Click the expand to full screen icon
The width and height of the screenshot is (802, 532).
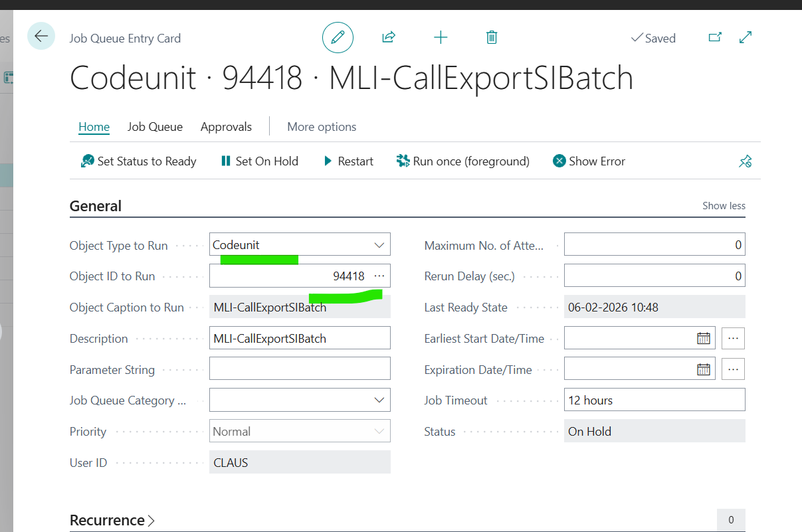click(x=746, y=37)
